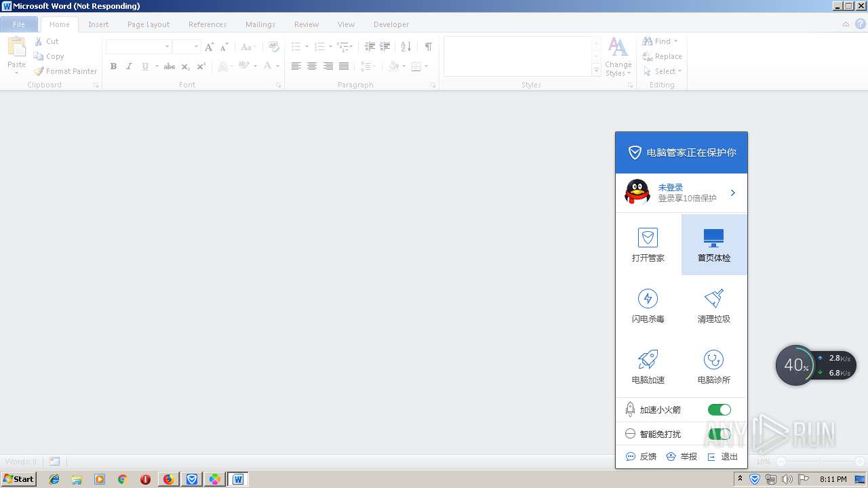Image resolution: width=868 pixels, height=488 pixels.
Task: Toggle Italic formatting
Action: coord(129,66)
